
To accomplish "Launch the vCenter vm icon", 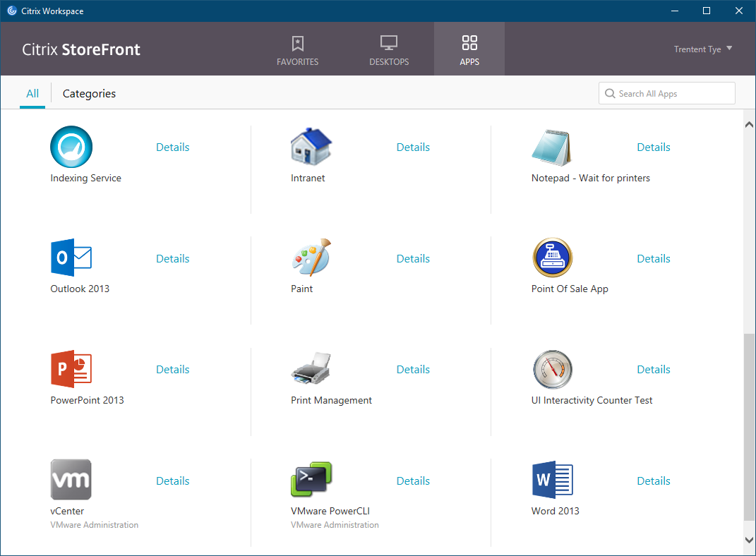I will click(71, 480).
